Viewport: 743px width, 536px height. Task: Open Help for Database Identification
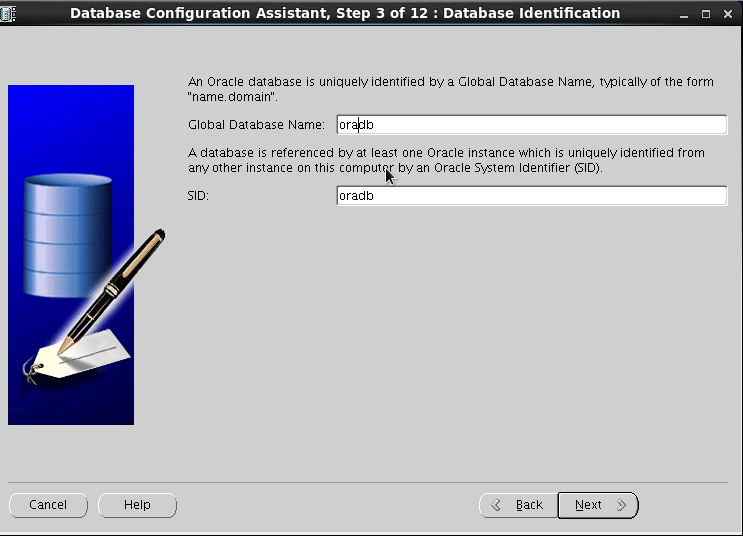click(137, 505)
